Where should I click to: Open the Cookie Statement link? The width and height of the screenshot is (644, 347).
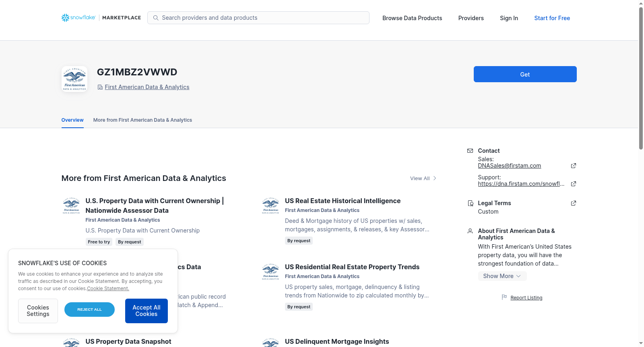(x=108, y=289)
